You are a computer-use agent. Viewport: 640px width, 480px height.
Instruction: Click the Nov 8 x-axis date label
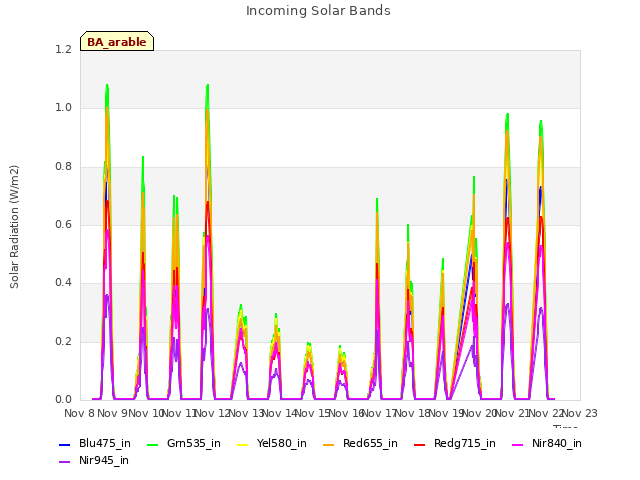tap(79, 413)
